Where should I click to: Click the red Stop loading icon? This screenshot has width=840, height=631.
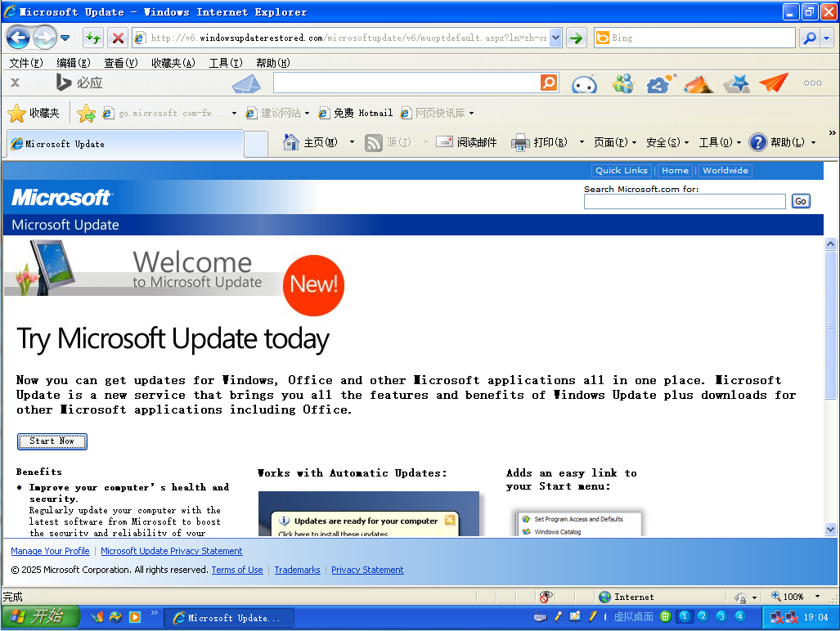[118, 38]
